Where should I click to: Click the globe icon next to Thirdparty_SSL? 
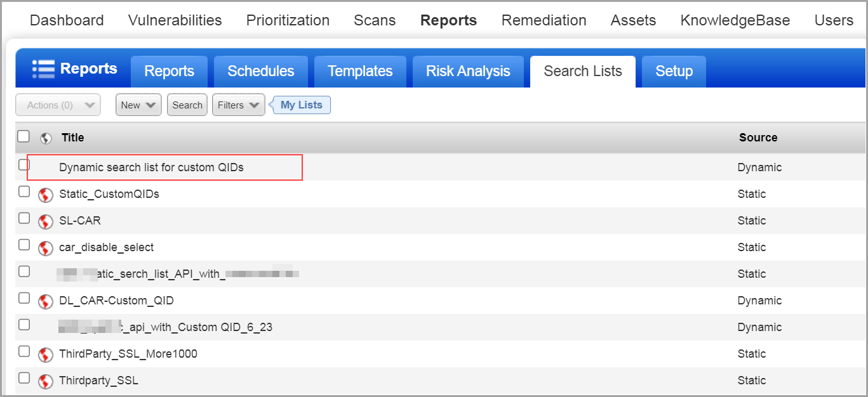pos(45,381)
